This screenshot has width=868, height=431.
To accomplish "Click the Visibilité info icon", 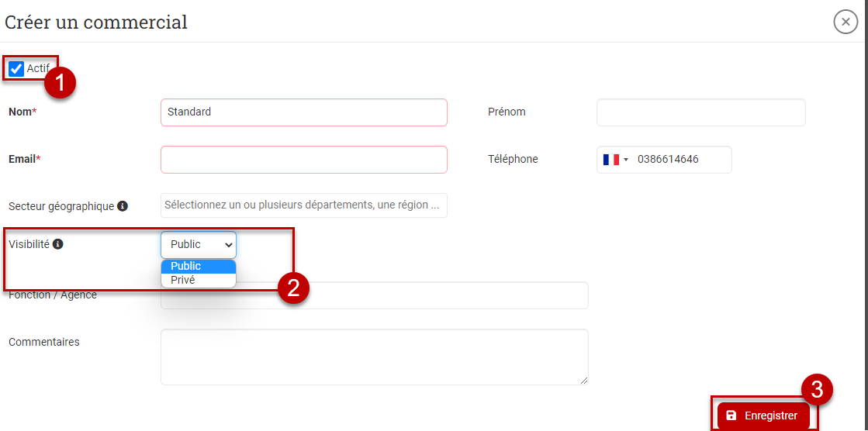I will pyautogui.click(x=58, y=244).
